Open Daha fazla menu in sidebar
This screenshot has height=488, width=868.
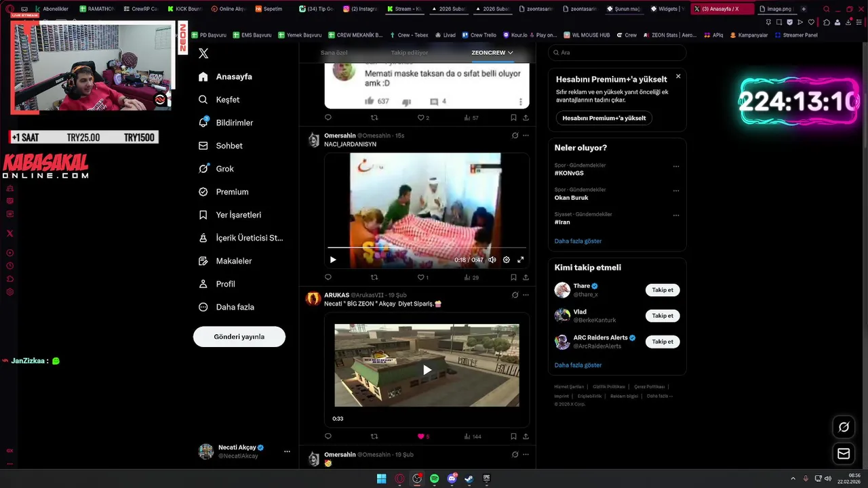tap(226, 307)
